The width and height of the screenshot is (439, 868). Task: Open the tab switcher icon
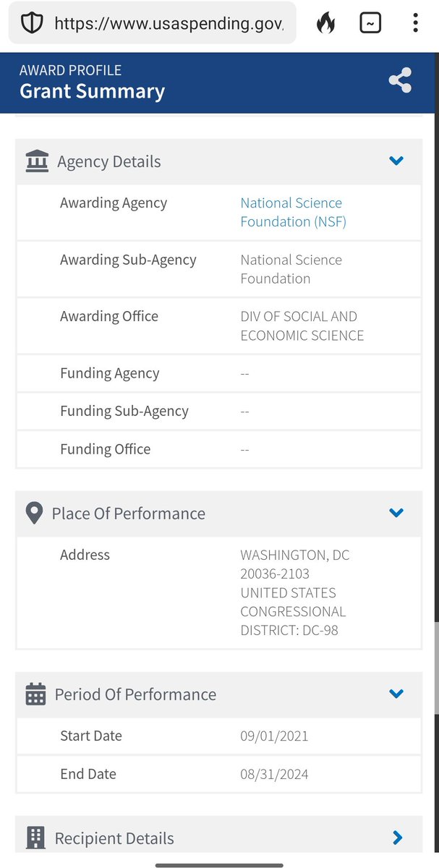[x=370, y=23]
